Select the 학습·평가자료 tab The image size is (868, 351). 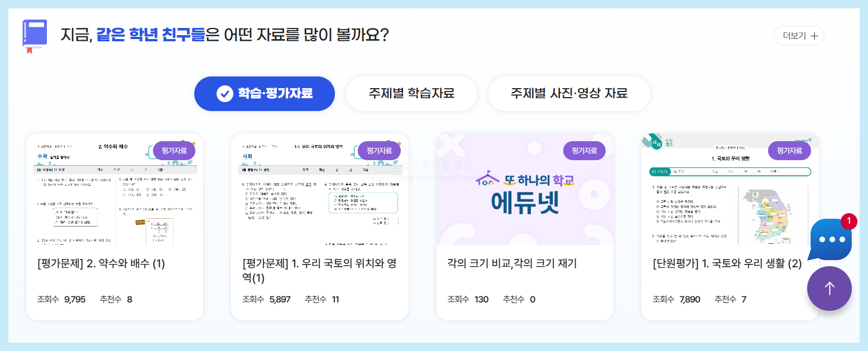tap(264, 94)
